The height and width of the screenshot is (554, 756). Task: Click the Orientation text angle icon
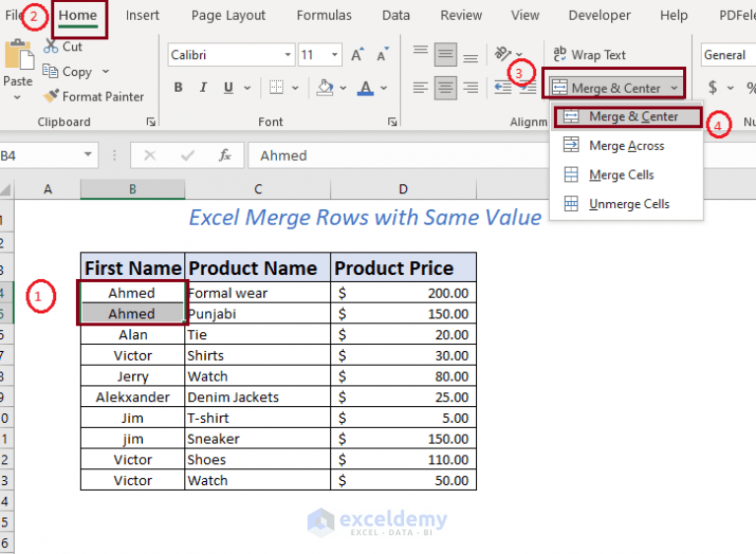tap(504, 53)
